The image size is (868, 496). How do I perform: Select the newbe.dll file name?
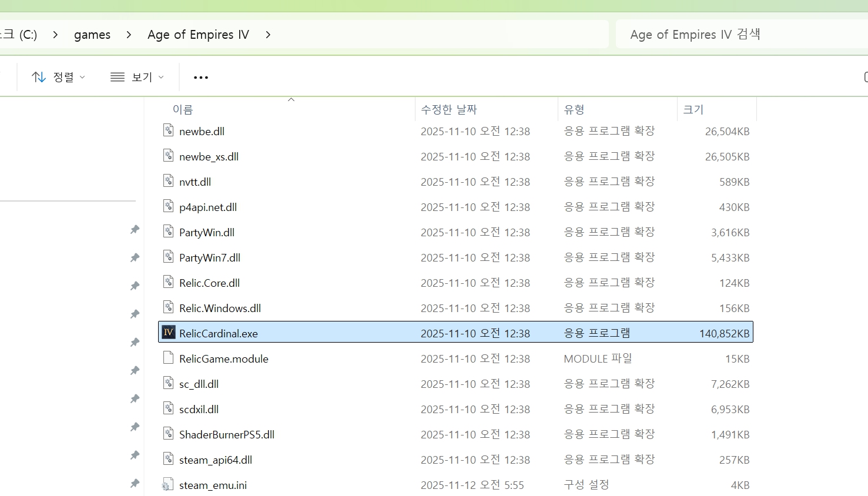[202, 132]
